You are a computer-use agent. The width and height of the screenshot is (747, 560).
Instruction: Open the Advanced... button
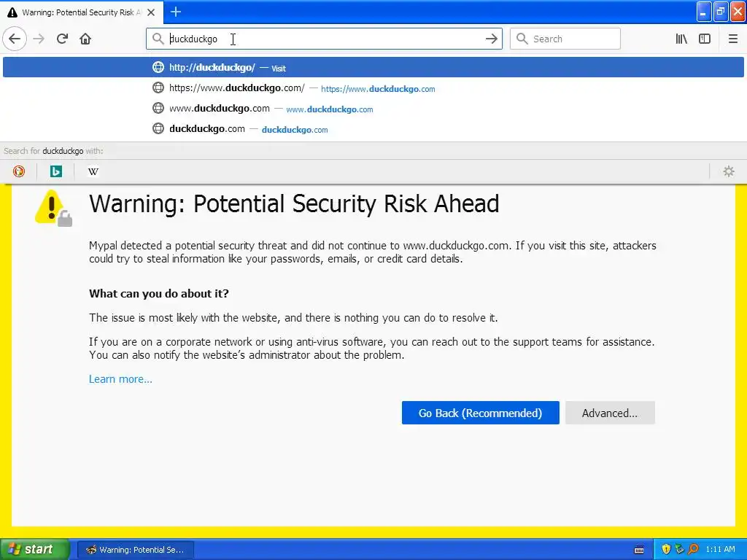click(610, 413)
